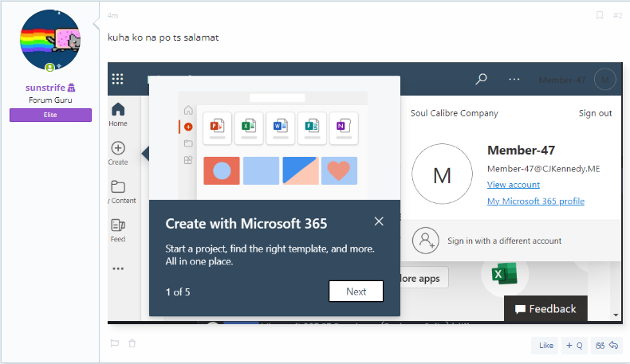This screenshot has height=364, width=630.
Task: Click the 4m post timestamp
Action: click(x=112, y=16)
